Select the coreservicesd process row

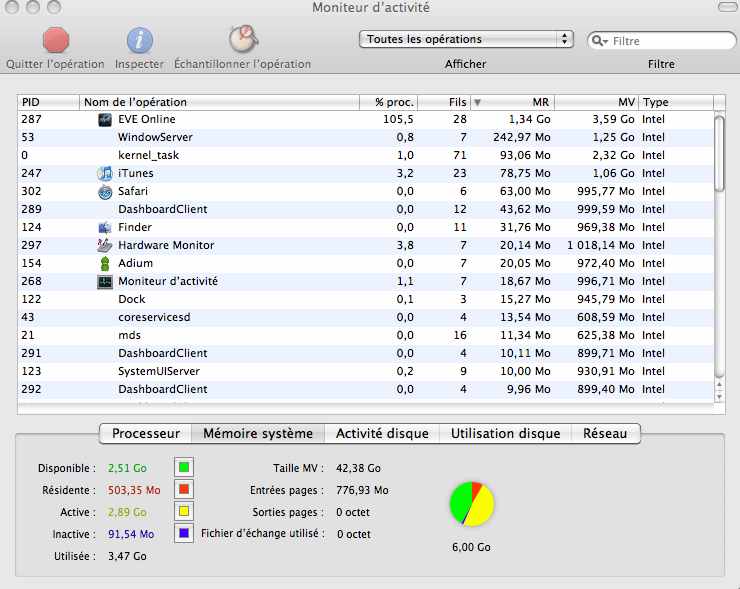click(366, 317)
